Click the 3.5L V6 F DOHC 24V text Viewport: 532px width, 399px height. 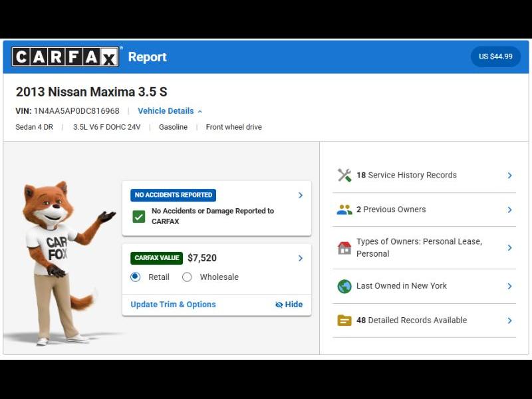(106, 127)
